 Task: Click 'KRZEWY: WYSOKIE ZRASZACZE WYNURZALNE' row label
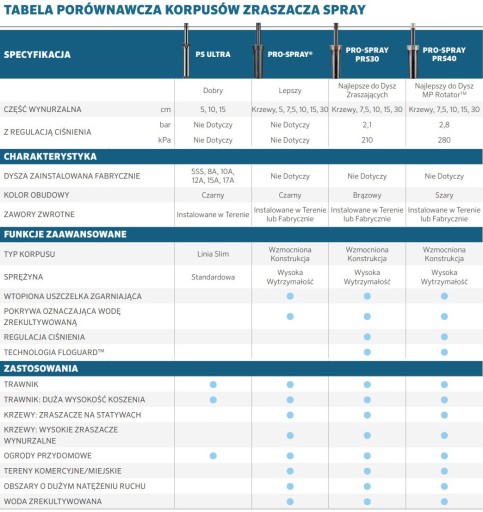pos(61,435)
